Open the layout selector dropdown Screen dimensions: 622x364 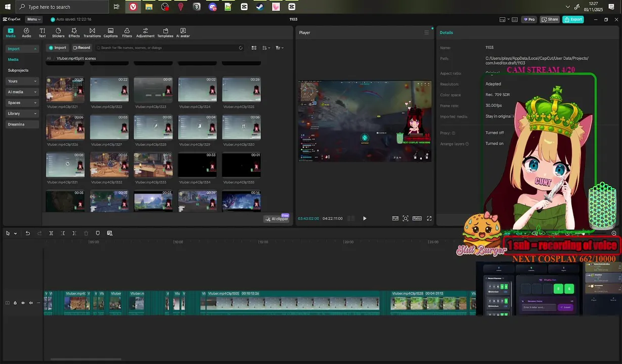tap(504, 19)
